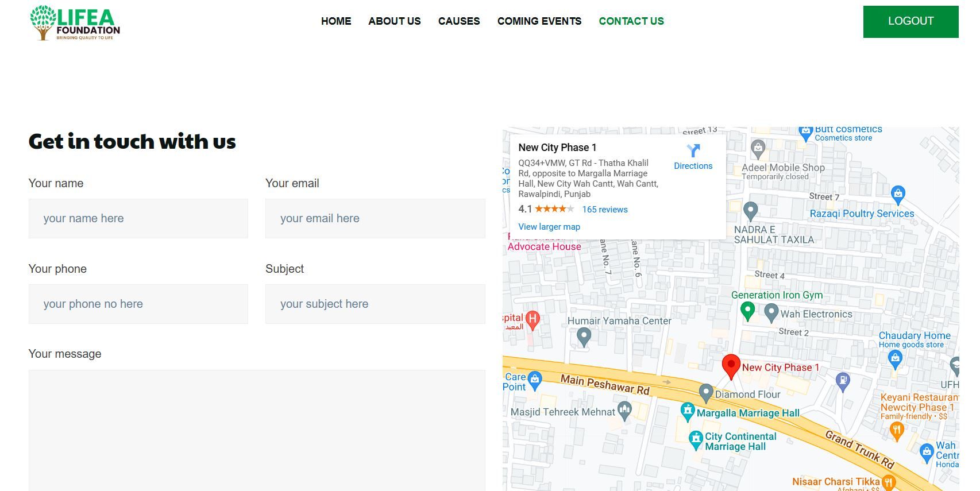Click the red New City Phase 1 pin
This screenshot has height=491, width=980.
tap(731, 365)
